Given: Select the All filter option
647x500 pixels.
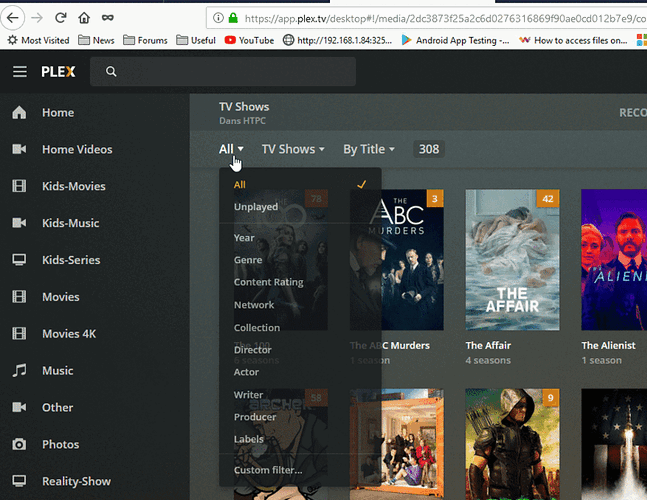Looking at the screenshot, I should [x=300, y=184].
